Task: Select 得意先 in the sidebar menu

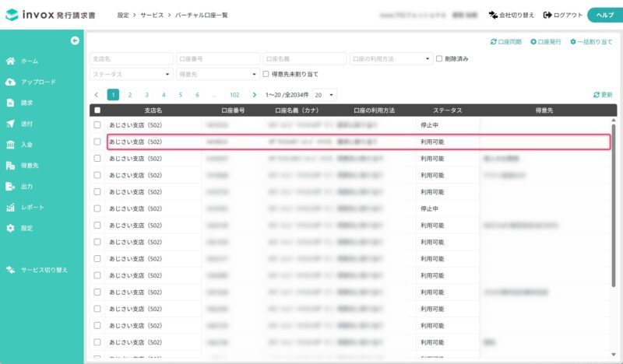Action: coord(30,166)
